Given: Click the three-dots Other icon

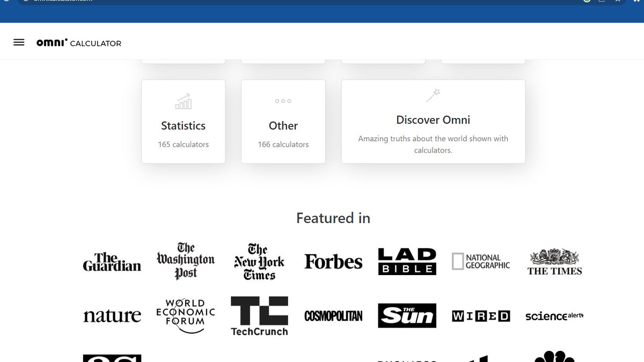Looking at the screenshot, I should [283, 101].
